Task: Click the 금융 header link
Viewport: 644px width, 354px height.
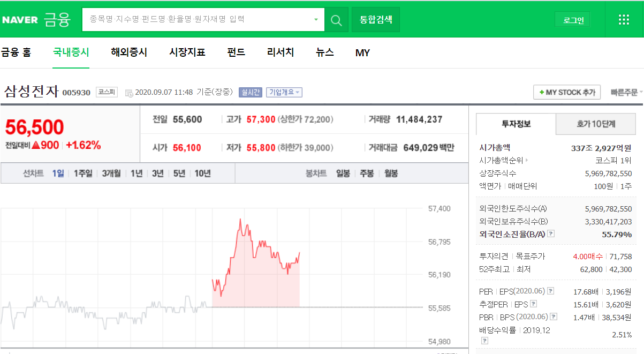Action: click(57, 20)
